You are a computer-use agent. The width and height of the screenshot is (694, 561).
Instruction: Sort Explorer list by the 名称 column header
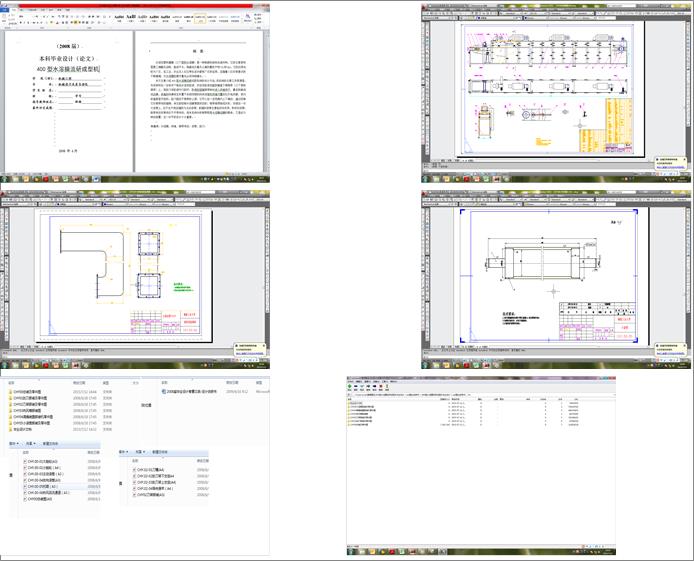pyautogui.click(x=12, y=383)
